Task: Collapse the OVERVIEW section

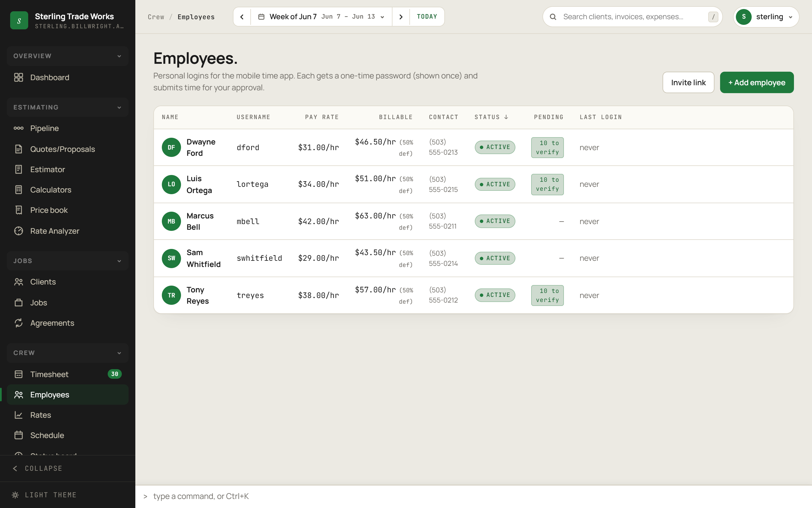Action: (x=67, y=56)
